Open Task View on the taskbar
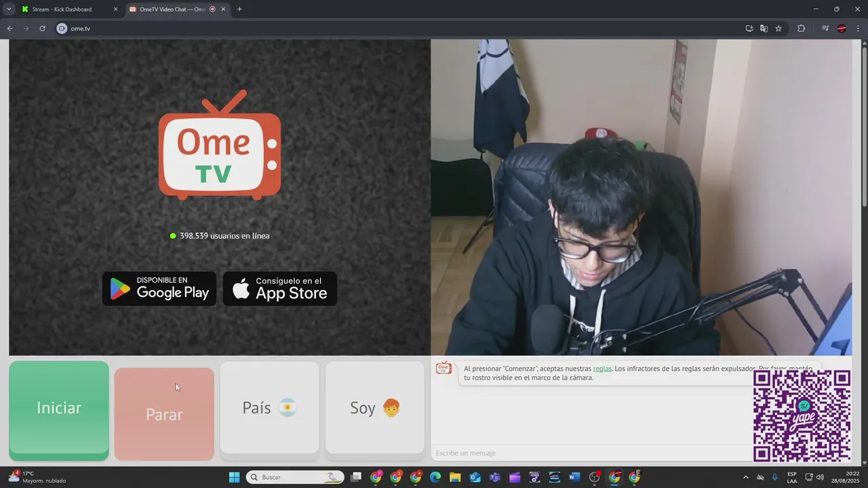Viewport: 868px width, 488px height. pos(356,477)
